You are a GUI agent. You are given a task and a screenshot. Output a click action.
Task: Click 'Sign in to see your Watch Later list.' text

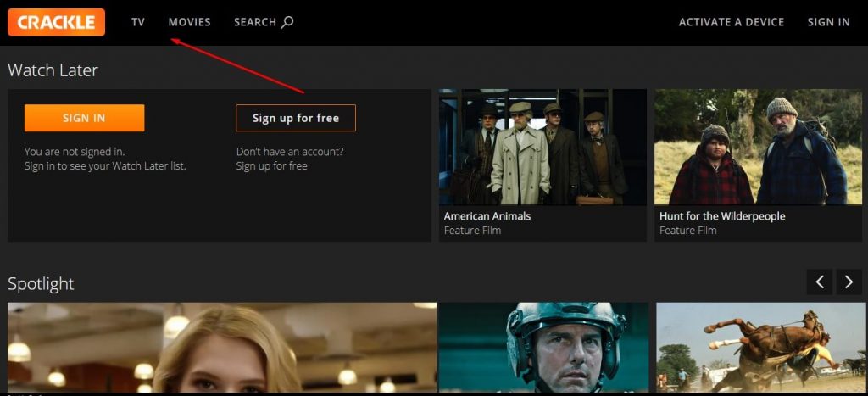[x=105, y=166]
